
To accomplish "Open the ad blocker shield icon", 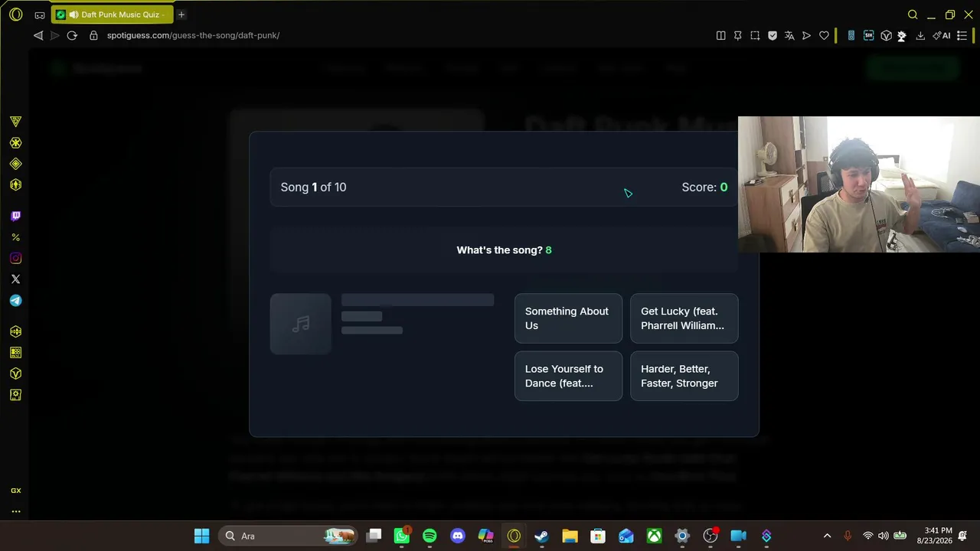I will 773,35.
